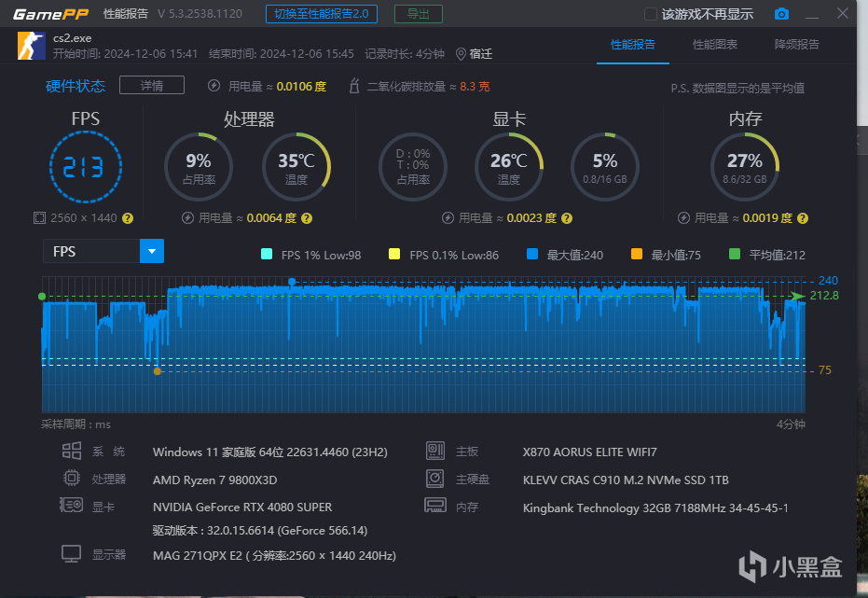Click the cs2.exe game icon
Image resolution: width=868 pixels, height=598 pixels.
click(x=32, y=46)
